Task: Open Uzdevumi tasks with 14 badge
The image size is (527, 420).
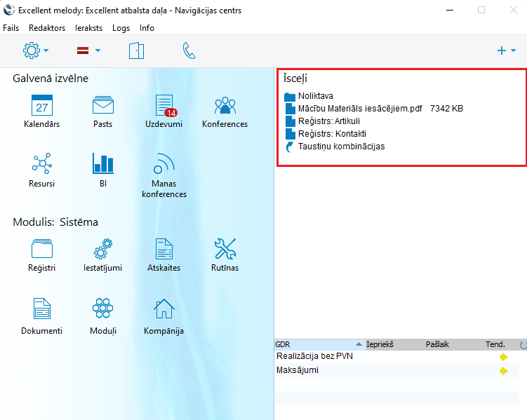Action: pos(164,106)
